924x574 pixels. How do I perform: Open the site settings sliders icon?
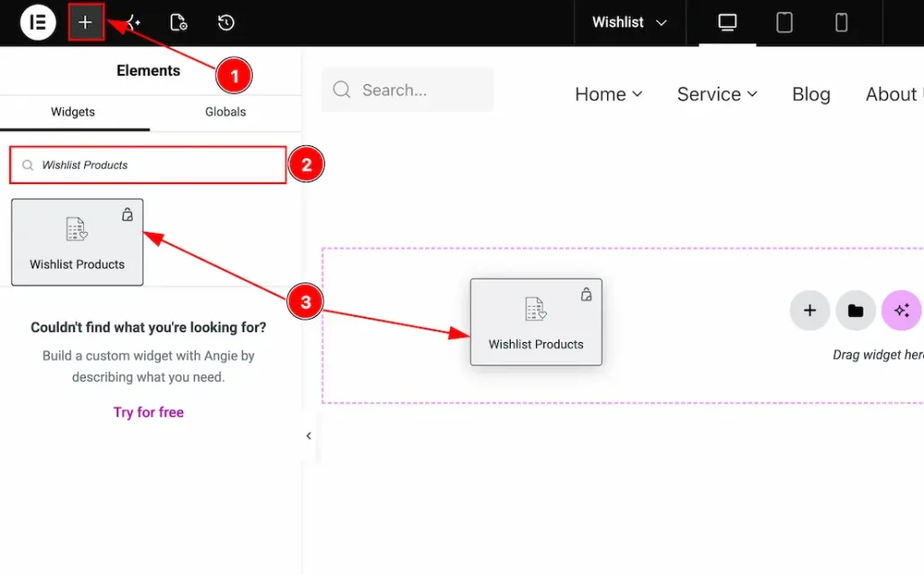133,23
